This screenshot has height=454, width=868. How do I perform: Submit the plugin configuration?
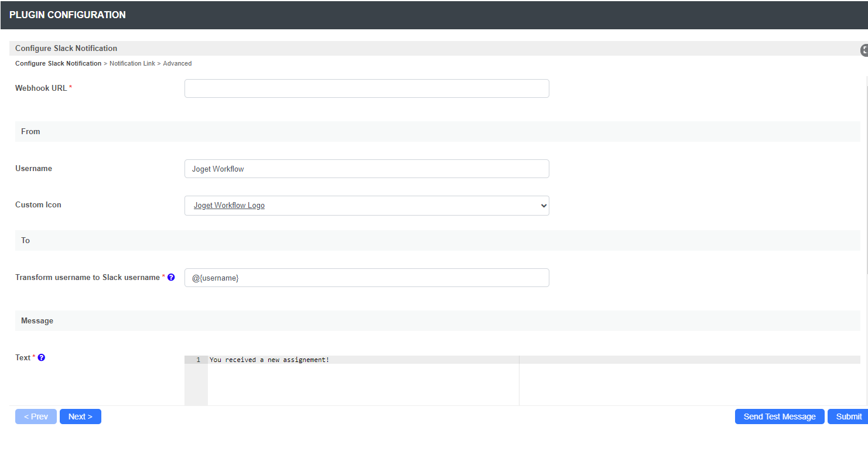pyautogui.click(x=848, y=417)
